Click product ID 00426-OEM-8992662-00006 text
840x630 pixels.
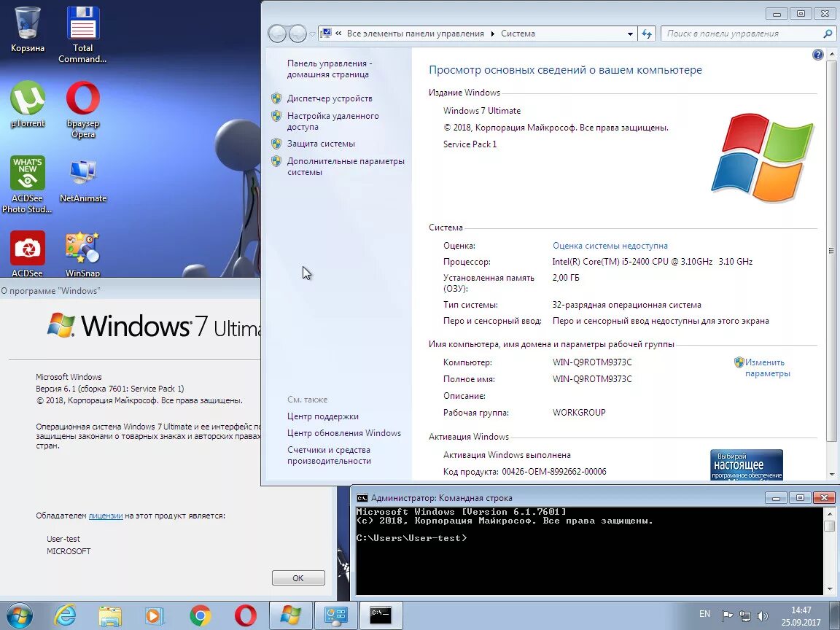click(554, 472)
